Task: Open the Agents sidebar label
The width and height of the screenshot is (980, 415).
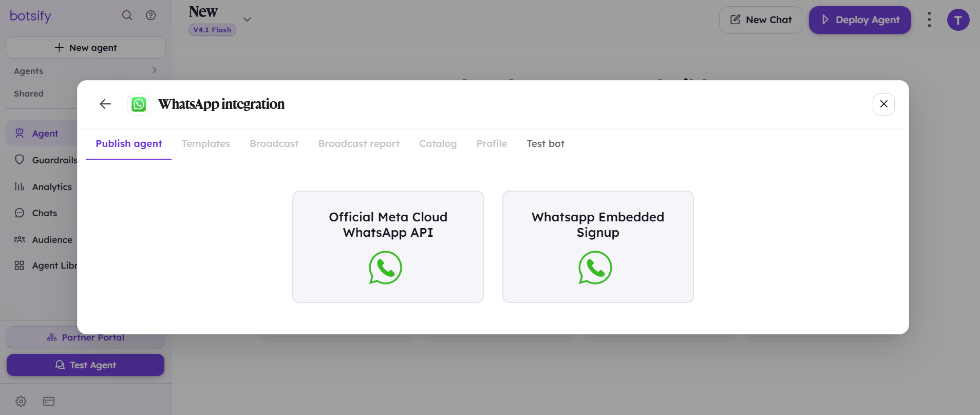Action: point(28,71)
